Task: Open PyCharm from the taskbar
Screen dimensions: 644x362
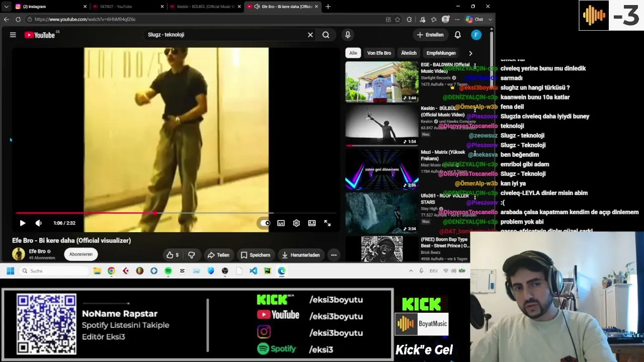Action: tap(267, 271)
